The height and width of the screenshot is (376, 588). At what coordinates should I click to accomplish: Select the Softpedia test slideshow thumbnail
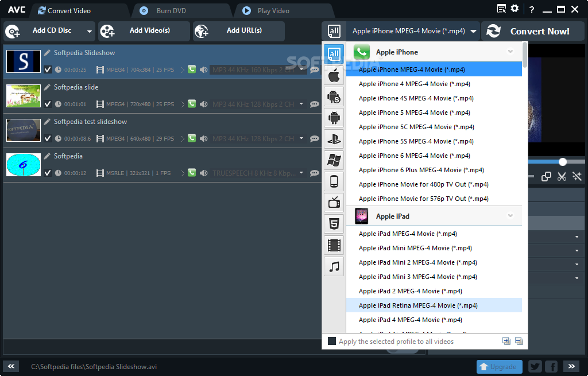[24, 130]
